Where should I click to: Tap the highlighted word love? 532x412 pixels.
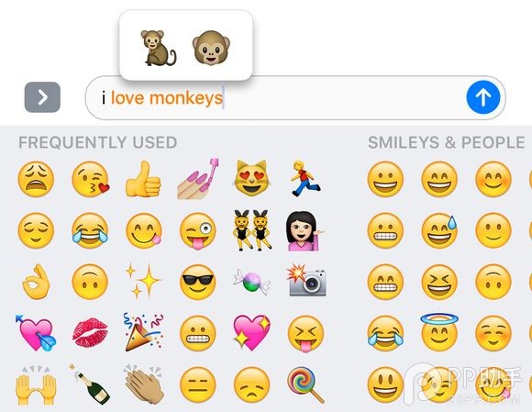[127, 98]
